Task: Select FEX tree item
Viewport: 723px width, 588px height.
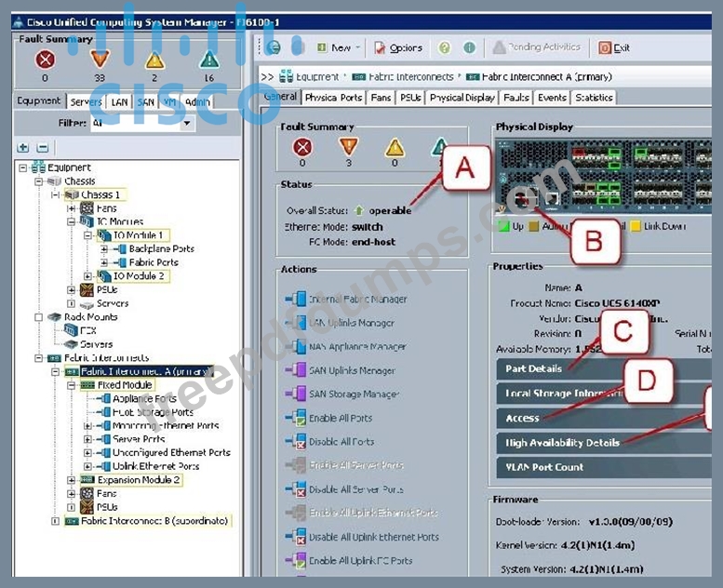Action: (81, 330)
